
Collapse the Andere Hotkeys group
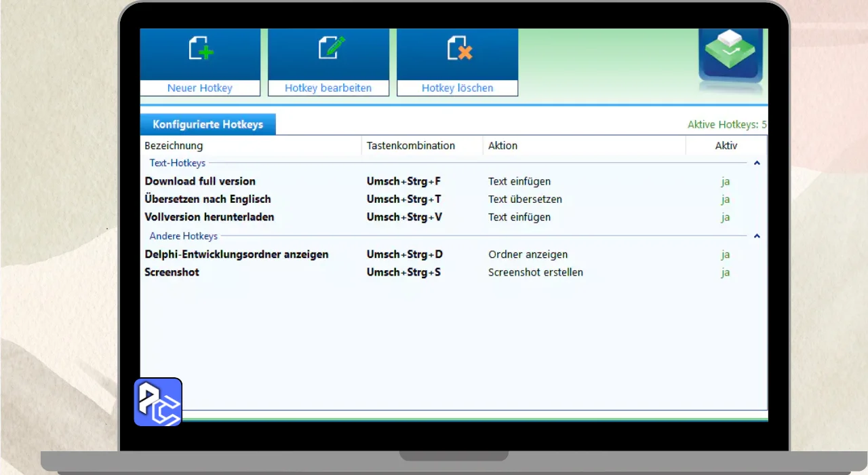click(757, 236)
